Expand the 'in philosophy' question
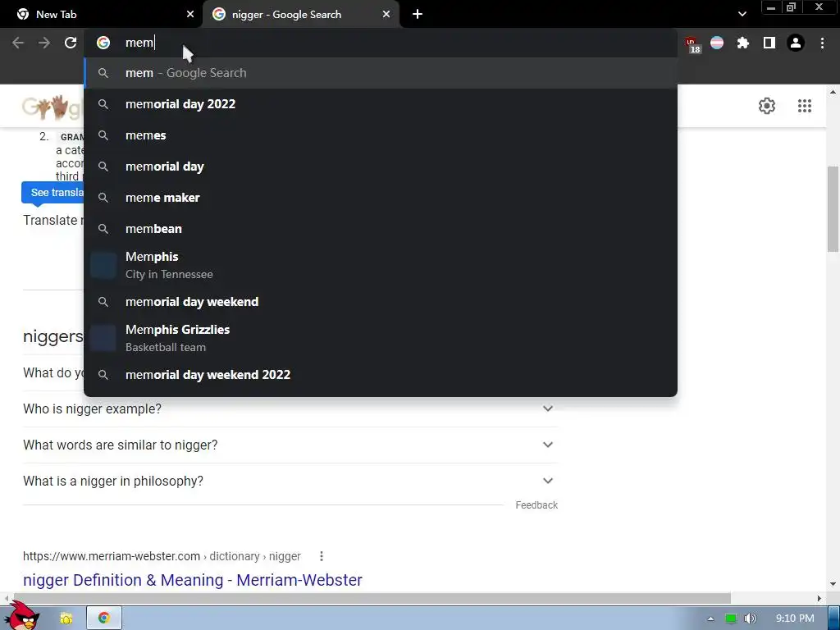840x630 pixels. click(x=290, y=481)
